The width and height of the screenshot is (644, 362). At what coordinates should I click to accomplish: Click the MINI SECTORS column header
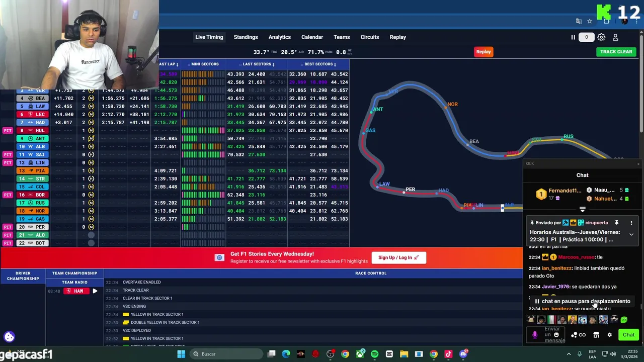203,64
